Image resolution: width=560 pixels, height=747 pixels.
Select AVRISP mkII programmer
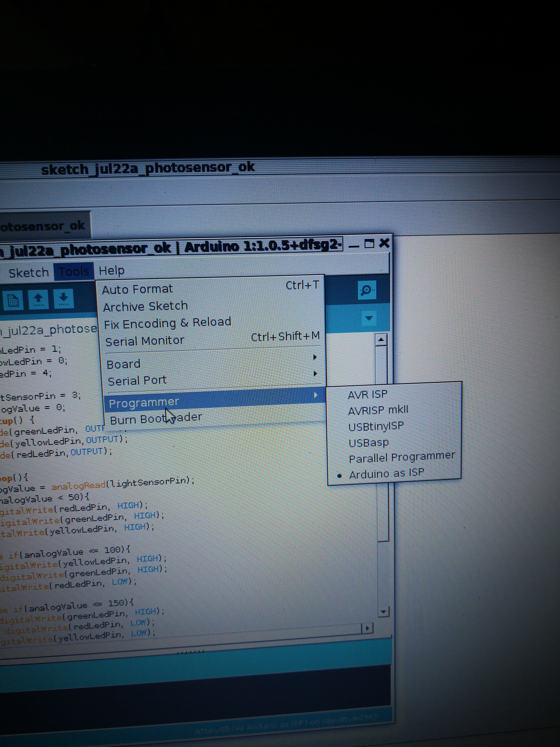394,410
